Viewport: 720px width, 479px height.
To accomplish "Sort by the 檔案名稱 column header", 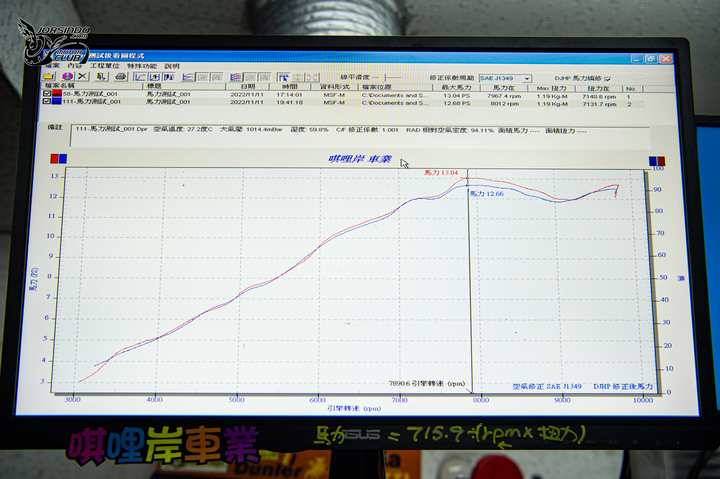I will pos(93,86).
